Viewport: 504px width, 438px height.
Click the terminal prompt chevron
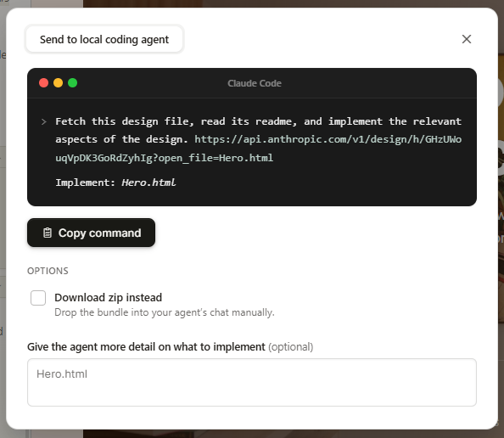(x=44, y=122)
